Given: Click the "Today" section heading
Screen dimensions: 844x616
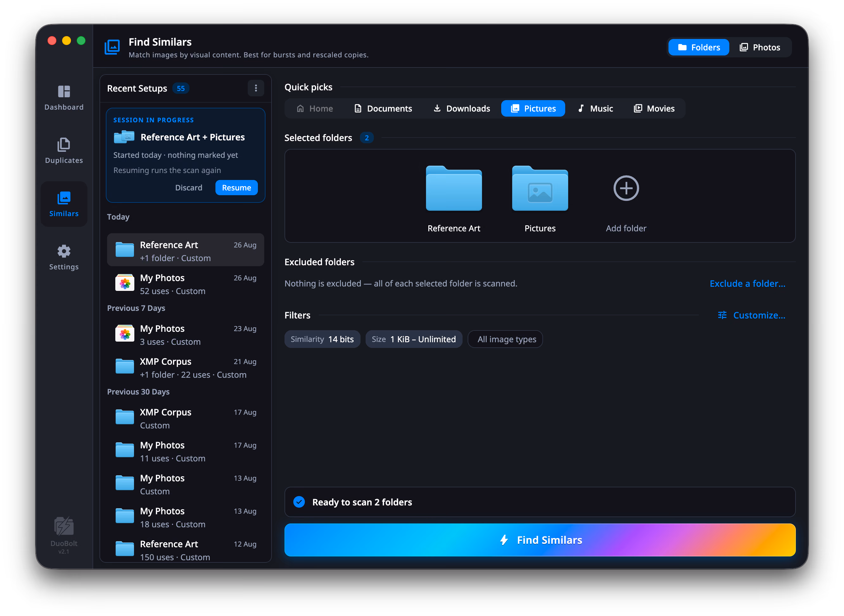Looking at the screenshot, I should (118, 217).
